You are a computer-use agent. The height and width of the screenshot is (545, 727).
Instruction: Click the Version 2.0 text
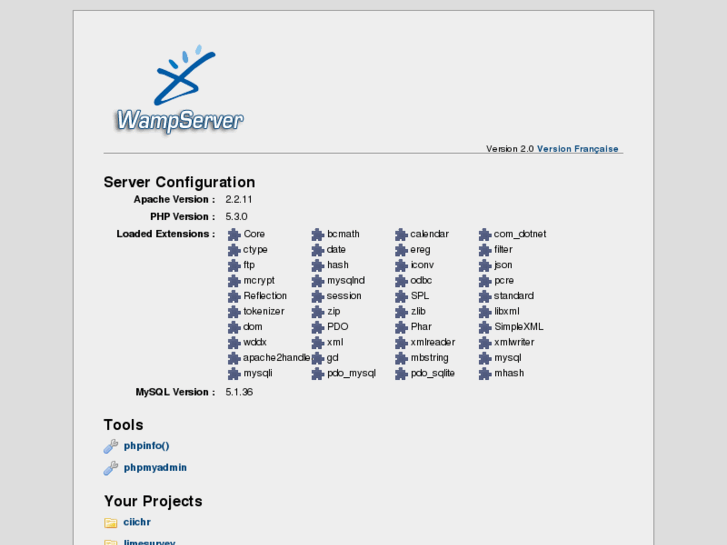tap(510, 149)
